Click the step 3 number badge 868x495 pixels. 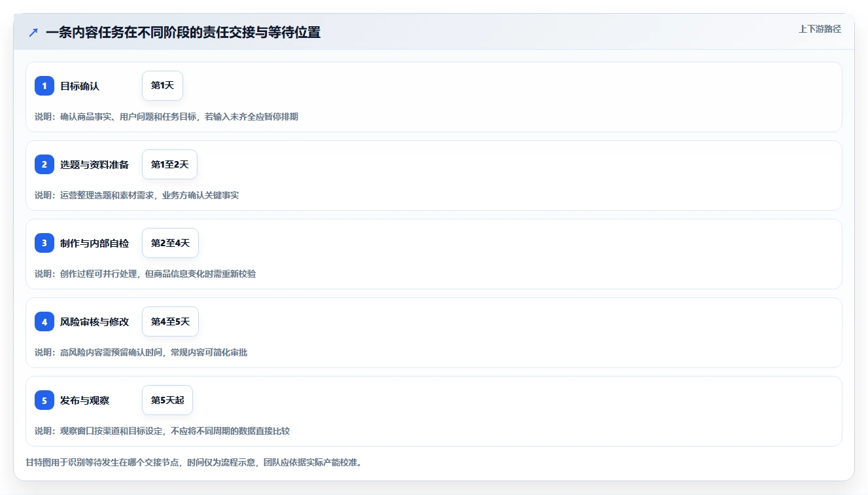point(44,243)
